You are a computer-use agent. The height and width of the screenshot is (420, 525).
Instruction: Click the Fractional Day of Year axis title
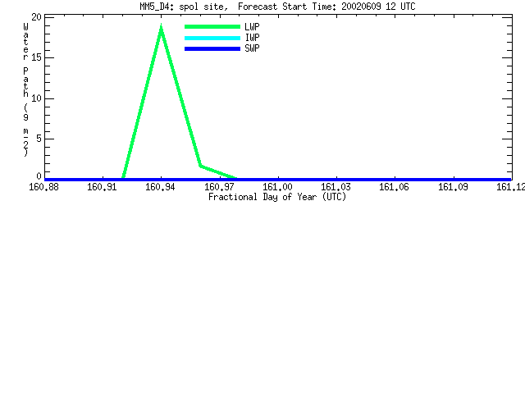(277, 197)
